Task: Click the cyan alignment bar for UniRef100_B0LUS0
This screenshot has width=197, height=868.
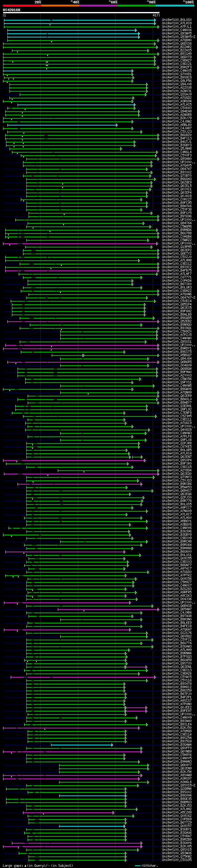Action: [x=79, y=20]
